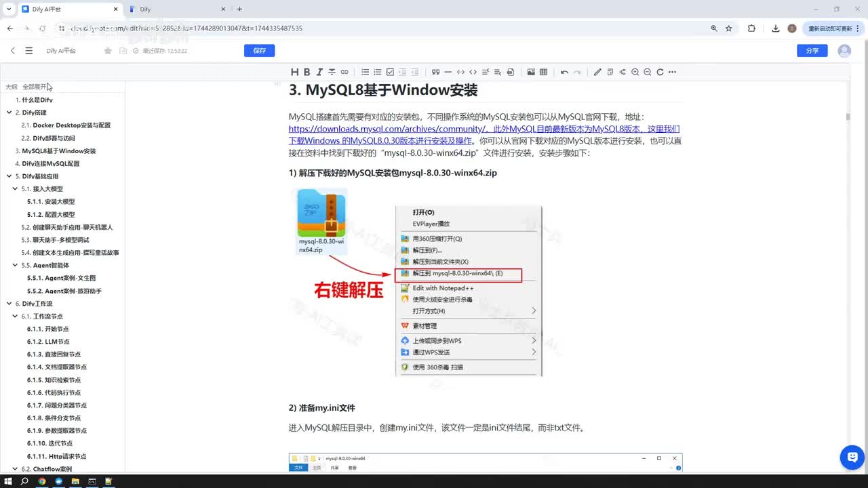Insert an image into the note
Screen dimensions: 868x488
coord(531,72)
